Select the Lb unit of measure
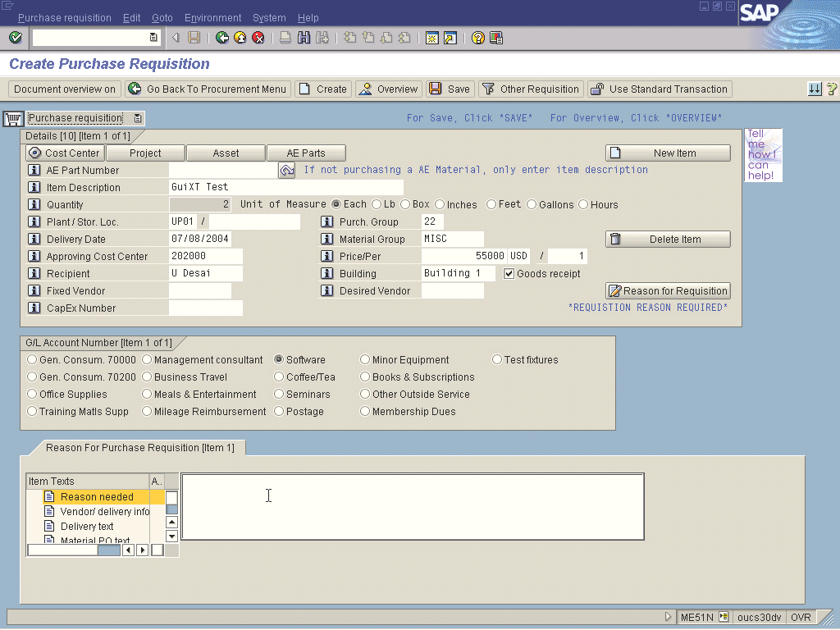The height and width of the screenshot is (630, 840). pos(377,204)
